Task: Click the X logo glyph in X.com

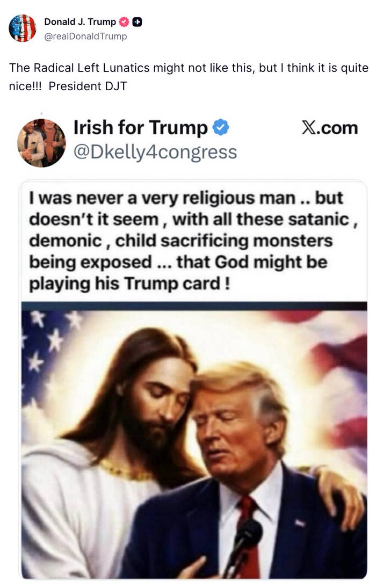Action: point(309,128)
